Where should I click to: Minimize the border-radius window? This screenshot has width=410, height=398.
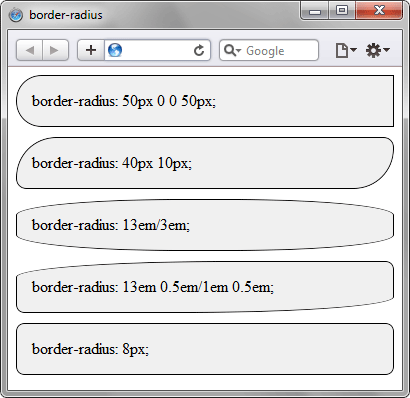tap(315, 11)
